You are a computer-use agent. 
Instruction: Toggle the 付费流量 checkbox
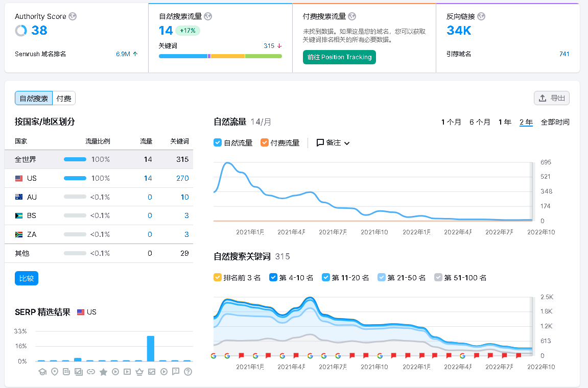click(x=265, y=143)
